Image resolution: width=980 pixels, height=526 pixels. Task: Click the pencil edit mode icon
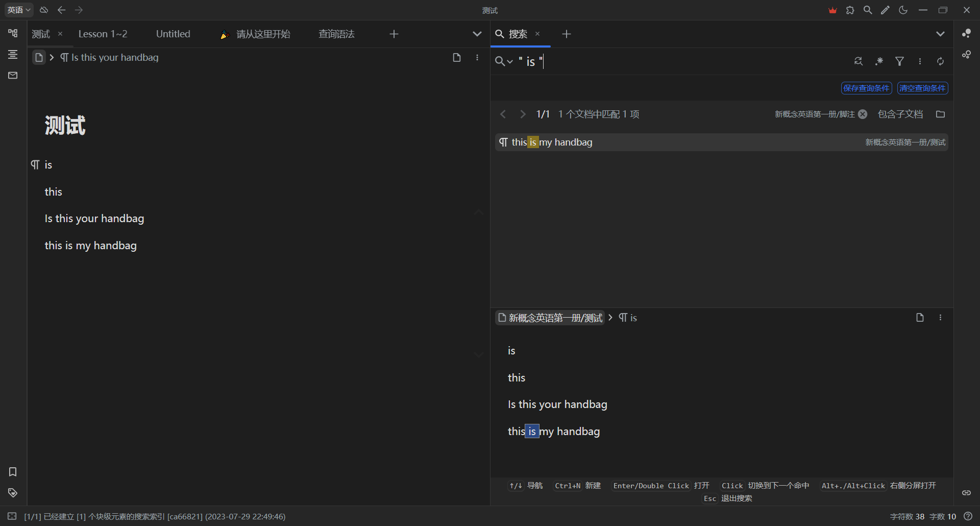pyautogui.click(x=885, y=10)
